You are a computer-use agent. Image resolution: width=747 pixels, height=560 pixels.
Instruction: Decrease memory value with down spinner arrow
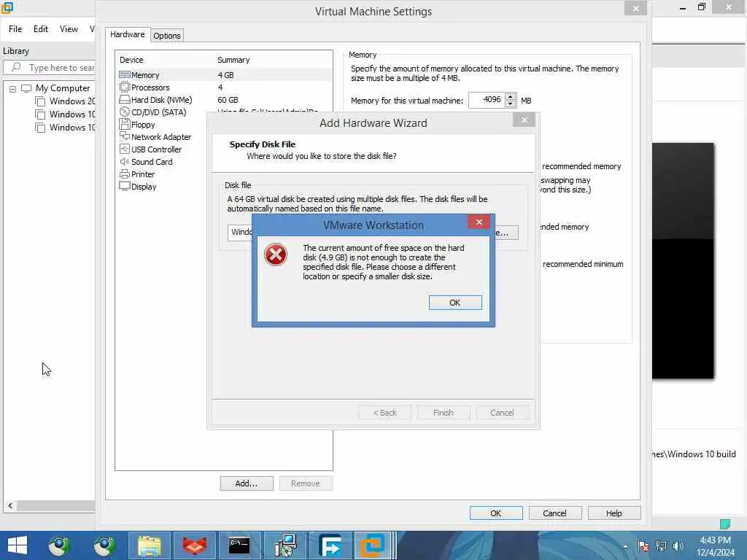(x=510, y=104)
